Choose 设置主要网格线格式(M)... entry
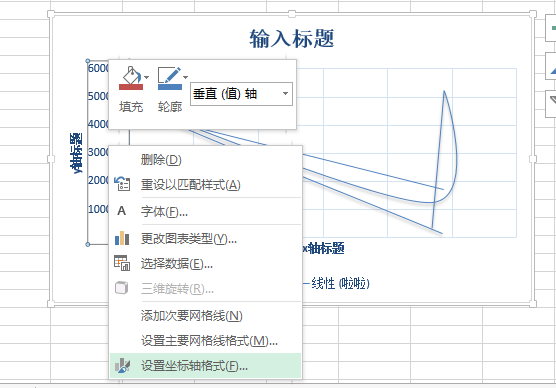 click(x=206, y=341)
